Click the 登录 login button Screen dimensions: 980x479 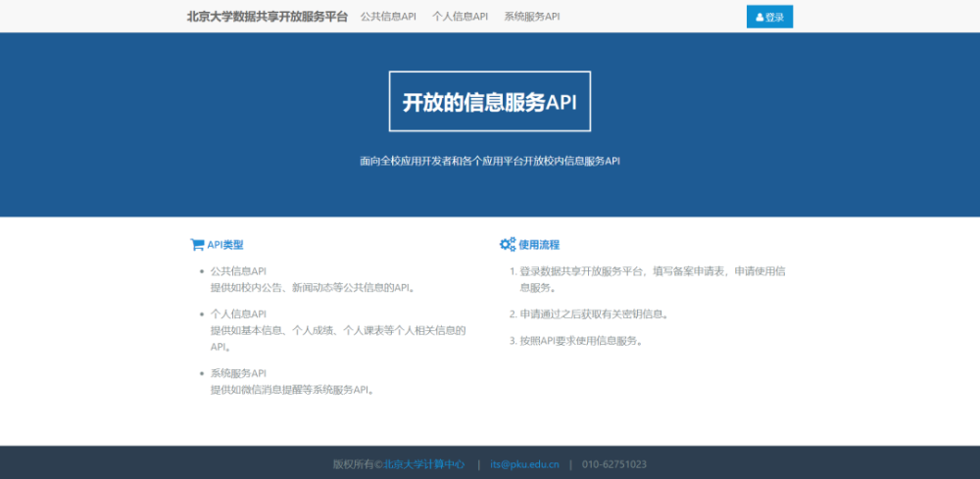(x=769, y=17)
